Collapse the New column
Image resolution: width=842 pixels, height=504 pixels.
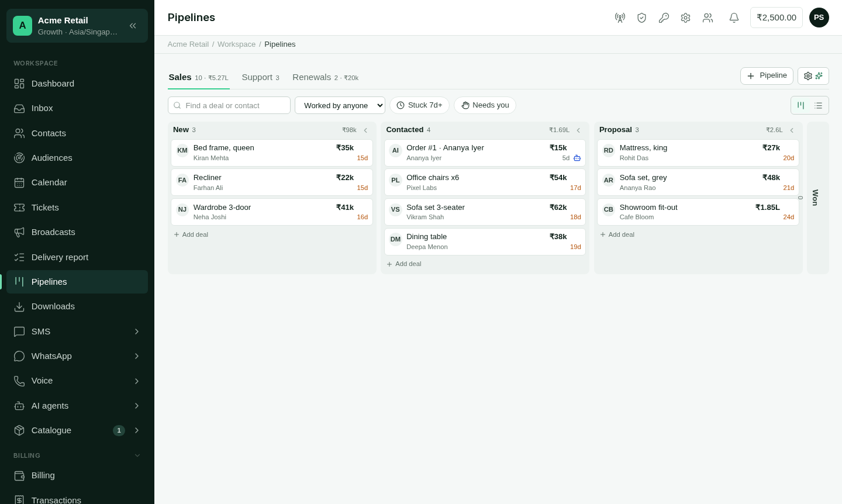click(x=365, y=130)
